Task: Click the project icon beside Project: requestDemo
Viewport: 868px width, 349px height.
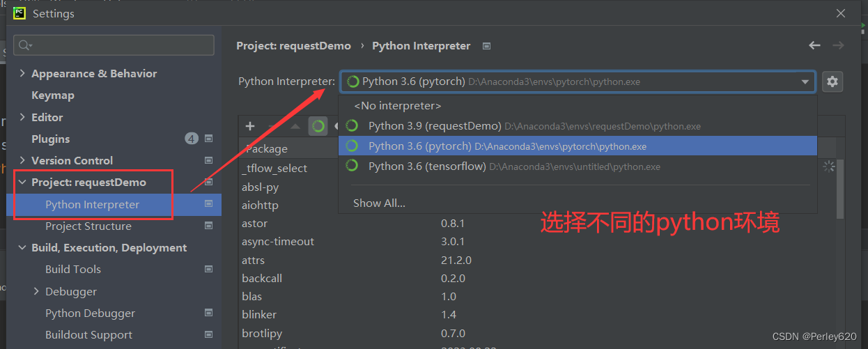Action: point(208,182)
